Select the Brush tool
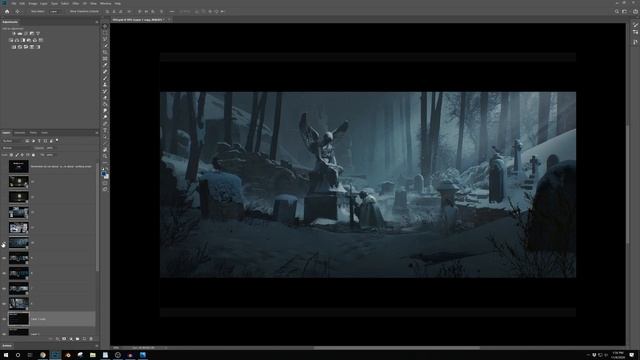The image size is (640, 360). (x=105, y=78)
